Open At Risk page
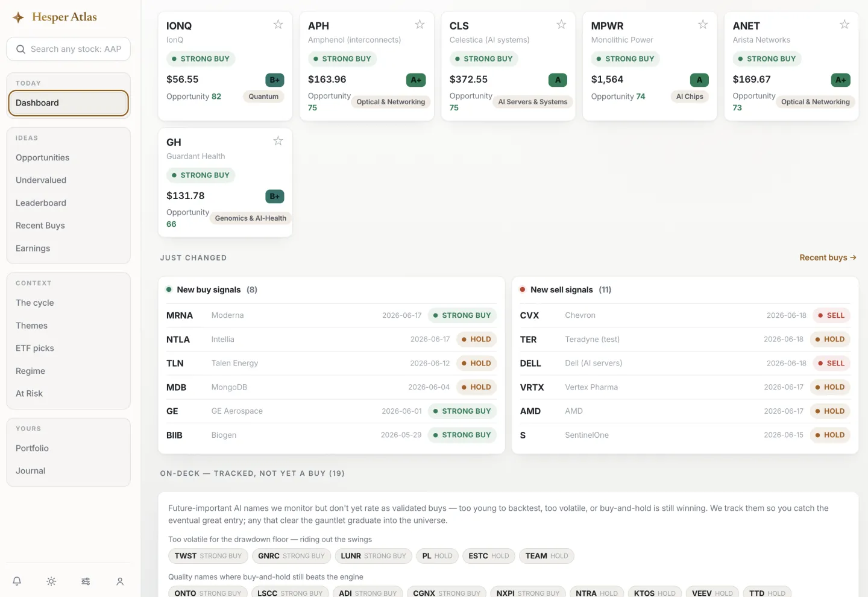 (69, 394)
